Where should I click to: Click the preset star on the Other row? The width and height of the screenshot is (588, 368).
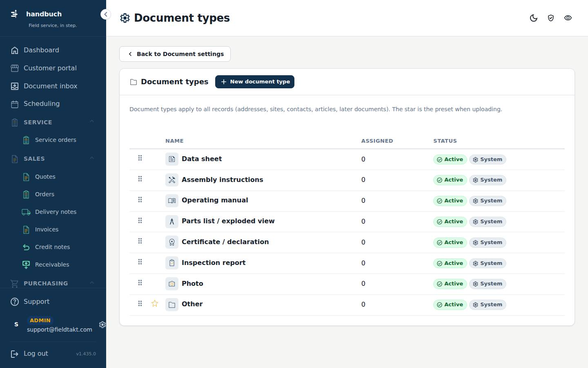click(x=155, y=303)
